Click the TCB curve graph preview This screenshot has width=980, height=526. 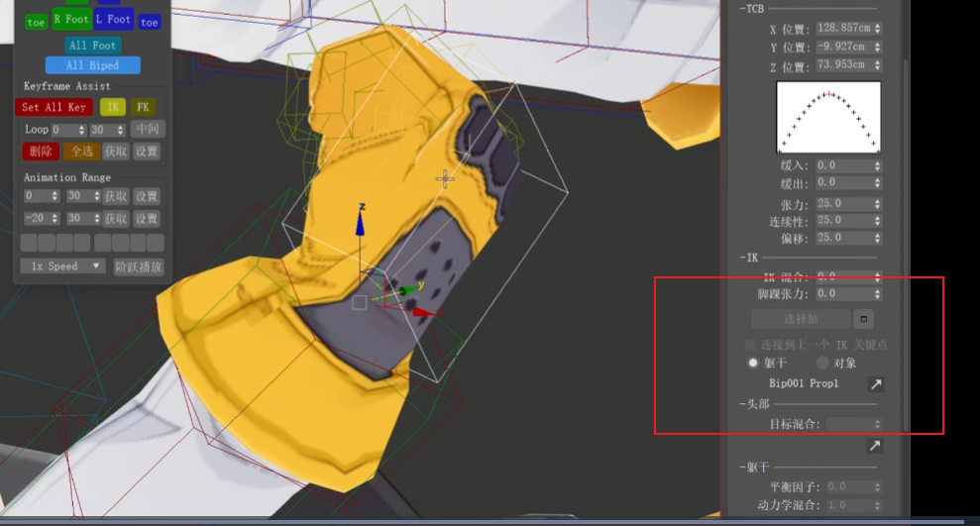pyautogui.click(x=828, y=117)
